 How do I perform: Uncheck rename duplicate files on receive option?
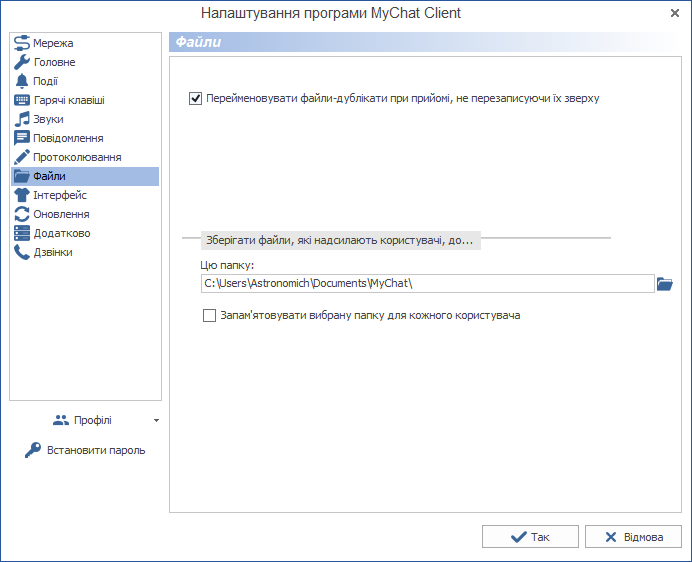point(196,98)
